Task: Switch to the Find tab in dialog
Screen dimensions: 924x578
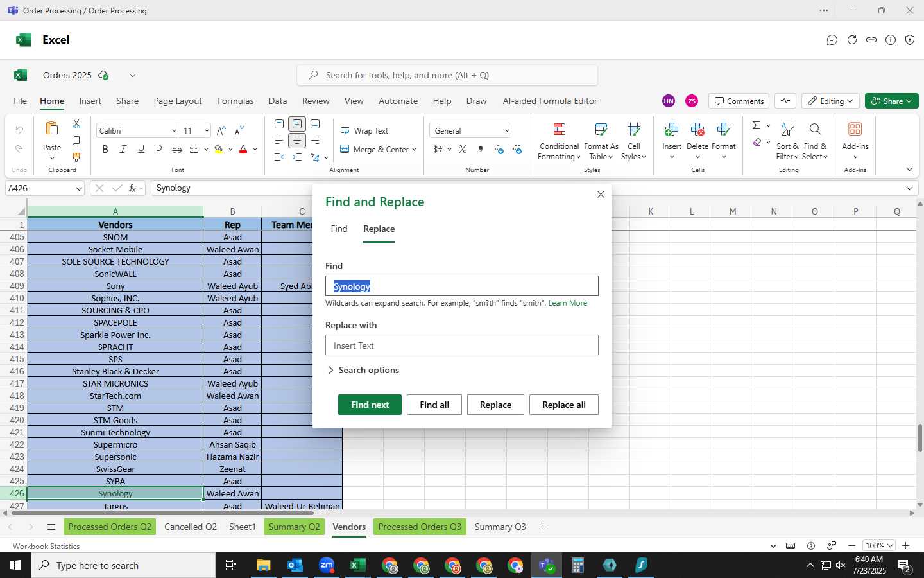Action: 339,229
